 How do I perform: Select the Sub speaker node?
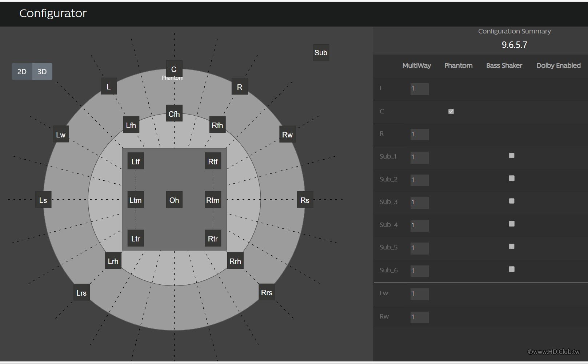(x=321, y=53)
